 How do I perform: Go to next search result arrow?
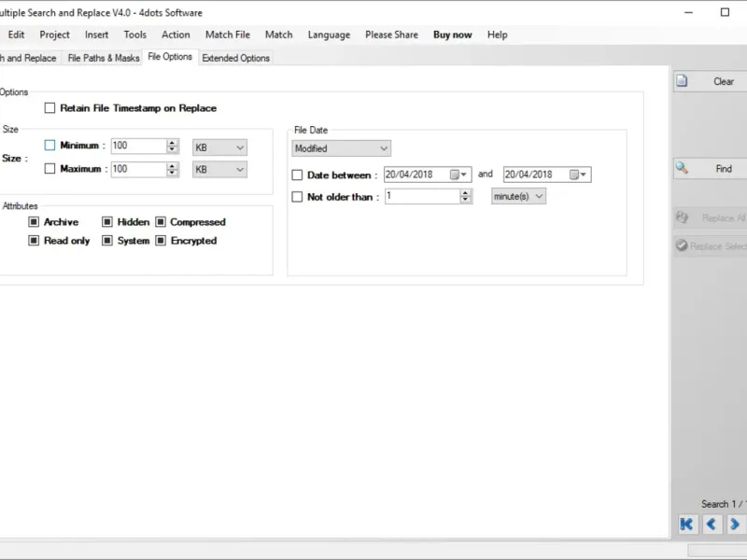[735, 525]
